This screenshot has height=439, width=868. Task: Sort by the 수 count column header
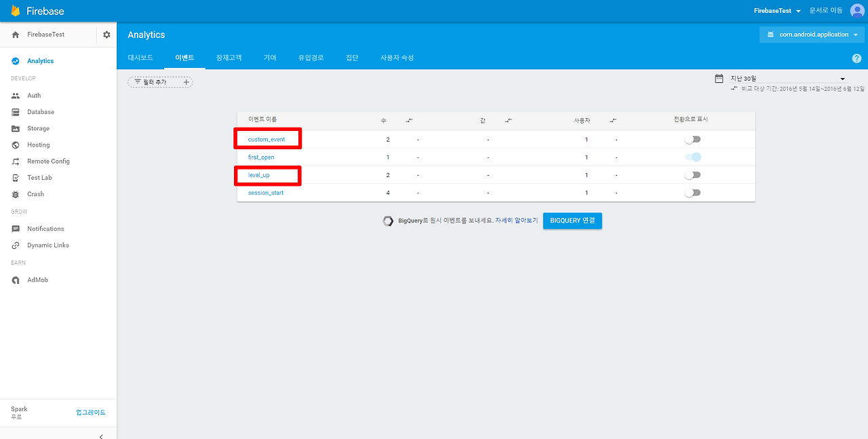coord(384,120)
